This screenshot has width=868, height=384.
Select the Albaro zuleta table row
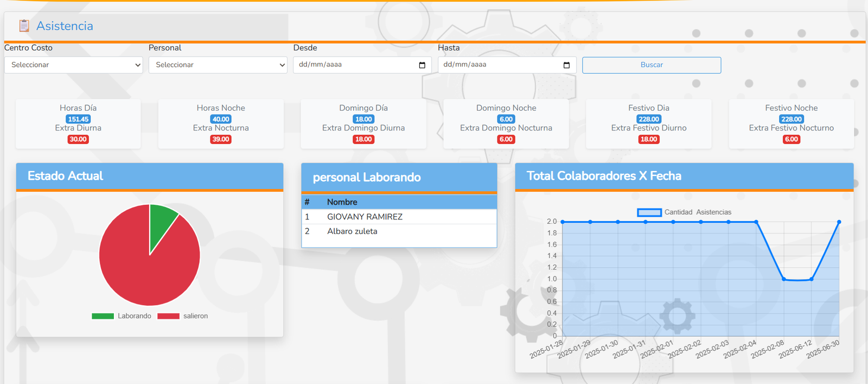click(399, 231)
